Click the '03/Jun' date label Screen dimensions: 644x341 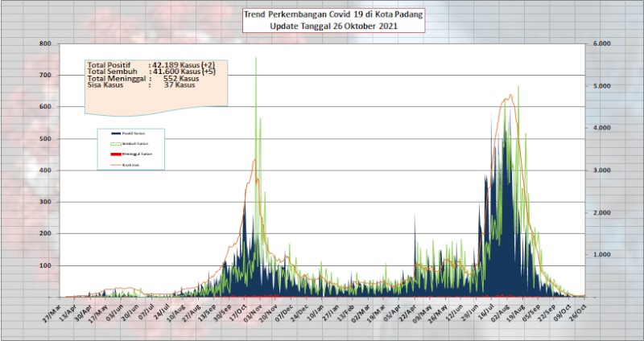(x=113, y=314)
